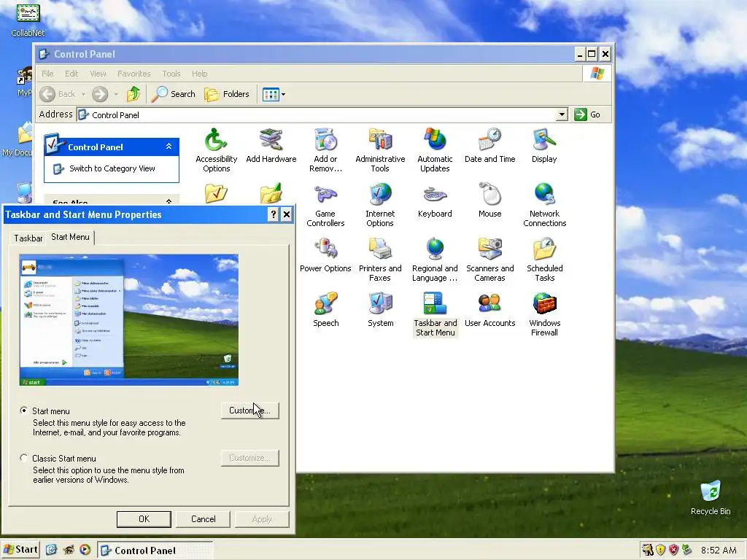Expand the Forward history dropdown arrow

116,94
